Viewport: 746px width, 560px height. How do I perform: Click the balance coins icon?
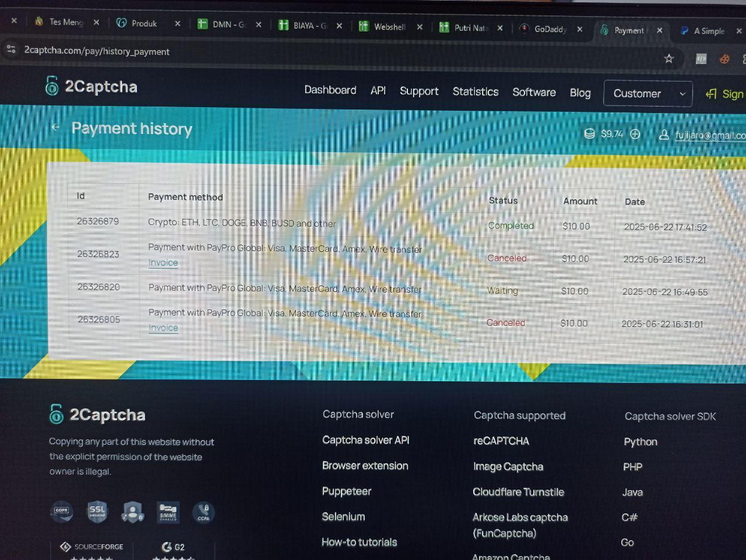coord(589,133)
